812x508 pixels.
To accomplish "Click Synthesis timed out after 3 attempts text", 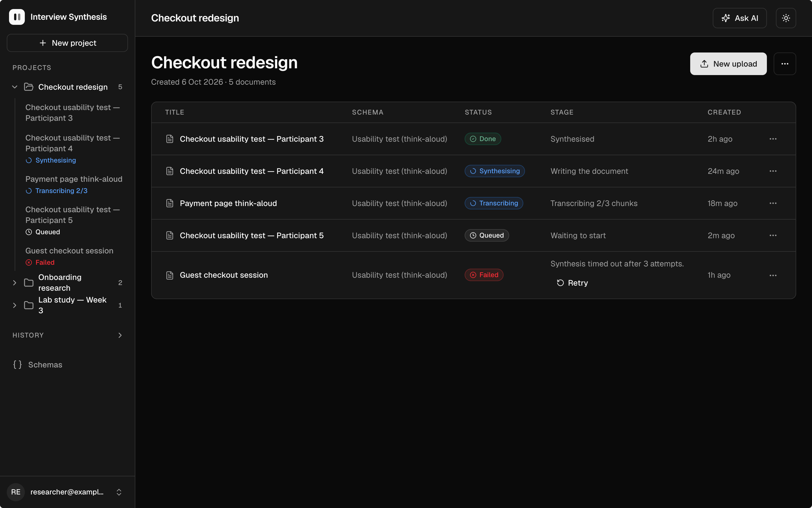I will point(617,264).
